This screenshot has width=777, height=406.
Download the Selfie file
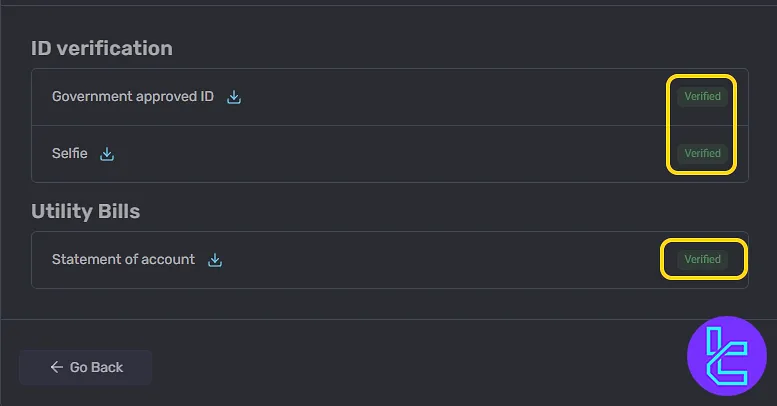107,154
